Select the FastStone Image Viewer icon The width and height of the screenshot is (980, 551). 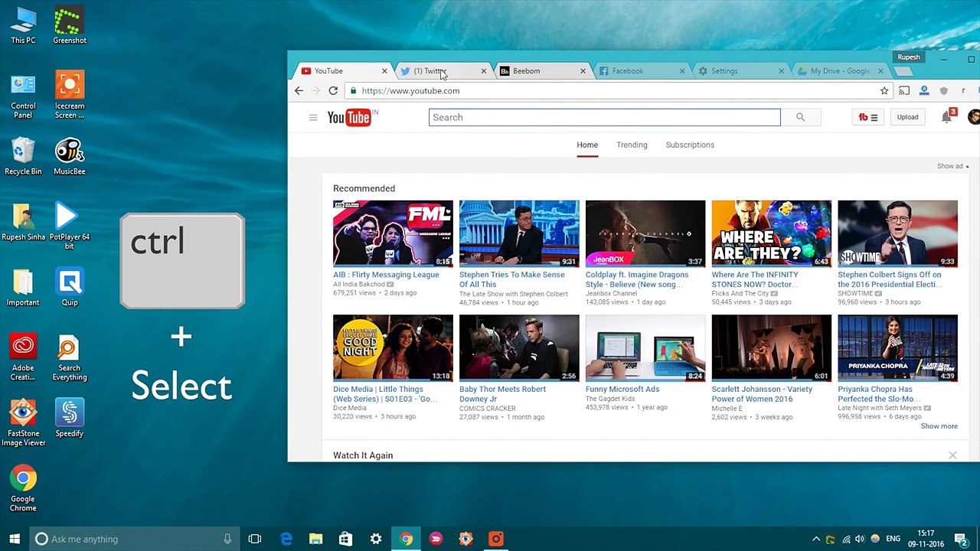click(x=23, y=423)
